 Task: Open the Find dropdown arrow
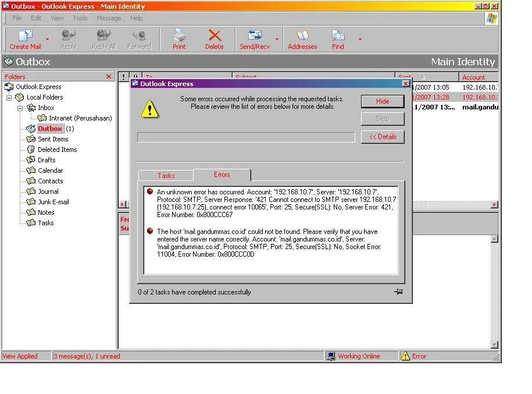[x=360, y=40]
